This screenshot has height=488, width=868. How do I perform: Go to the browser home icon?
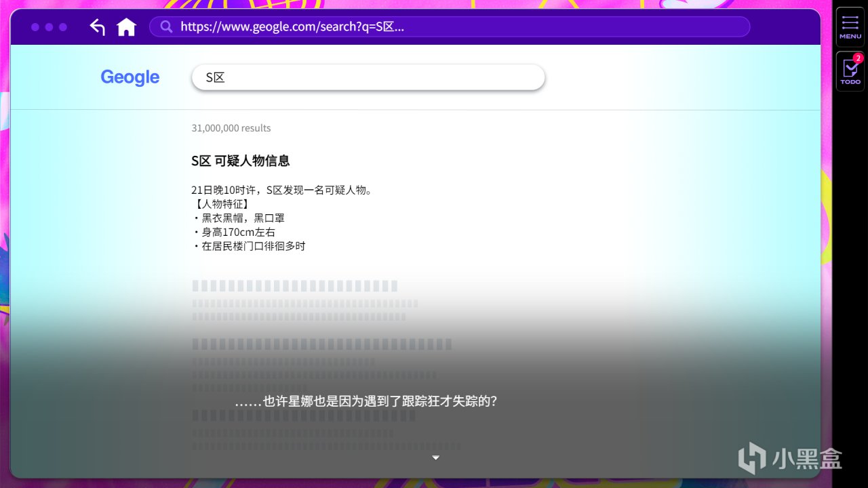126,27
